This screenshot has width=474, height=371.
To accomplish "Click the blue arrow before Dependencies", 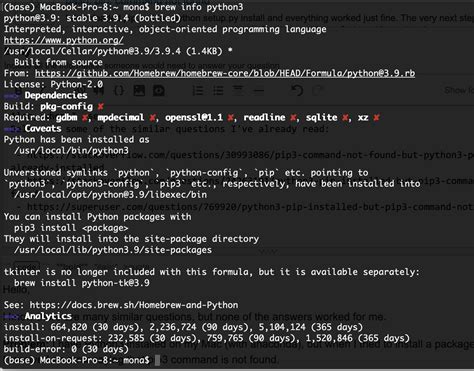I will 13,96.
